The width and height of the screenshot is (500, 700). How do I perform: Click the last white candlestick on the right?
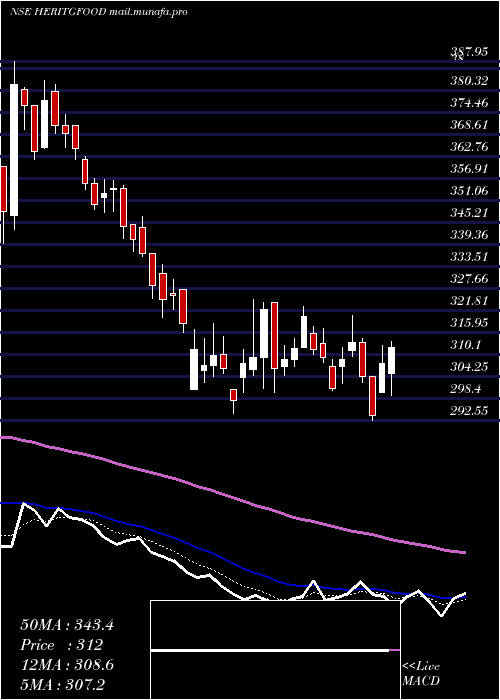coord(392,360)
